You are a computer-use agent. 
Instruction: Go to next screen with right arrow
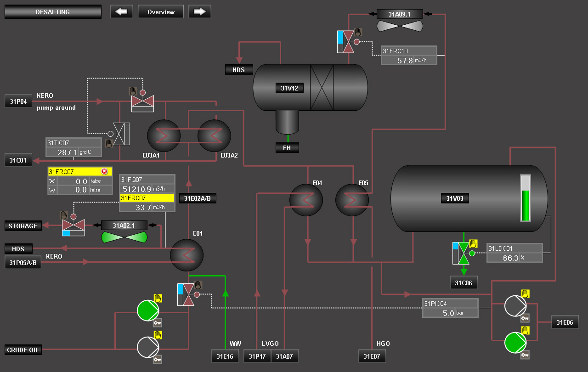pos(200,11)
